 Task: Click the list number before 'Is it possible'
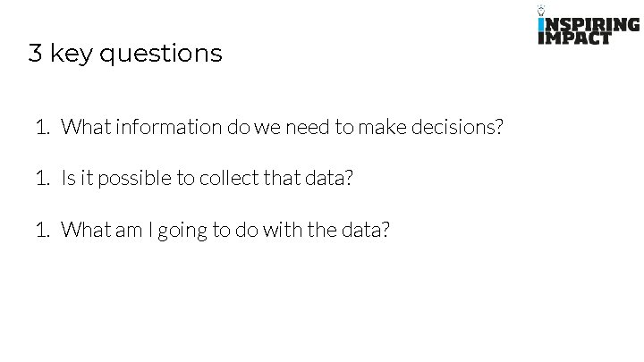coord(42,178)
